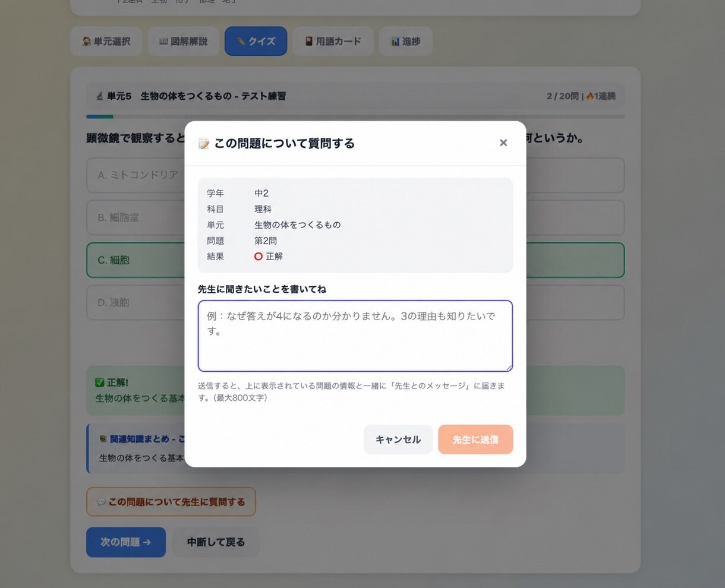
Task: Open the 用語カード tab
Action: pyautogui.click(x=333, y=41)
